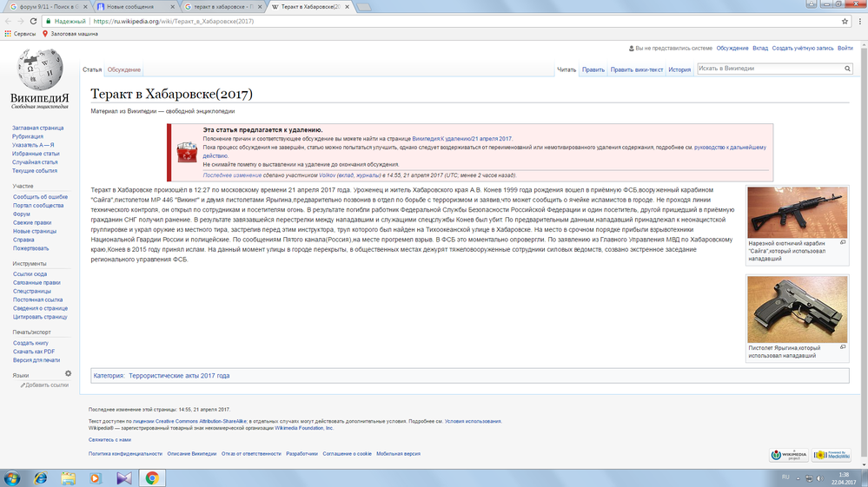Bookmark page with the star icon
Screen dimensions: 868x487
point(845,21)
